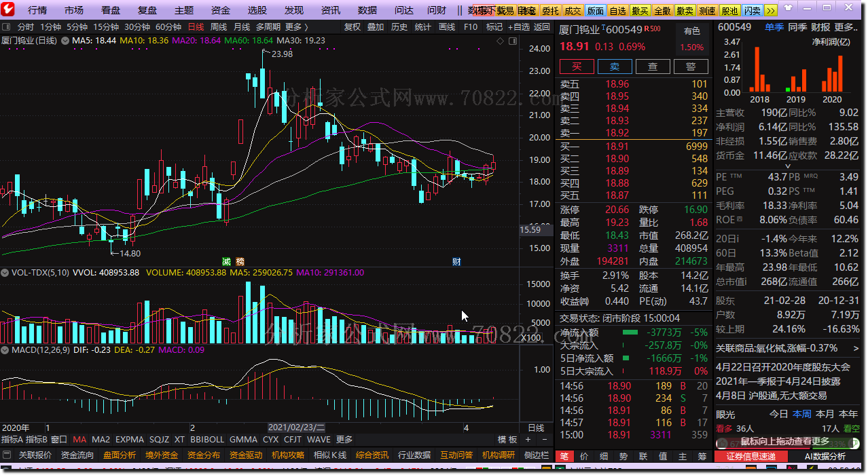Viewport: 868px width, 475px height.
Task: Switch to 15分钟 period
Action: click(106, 27)
